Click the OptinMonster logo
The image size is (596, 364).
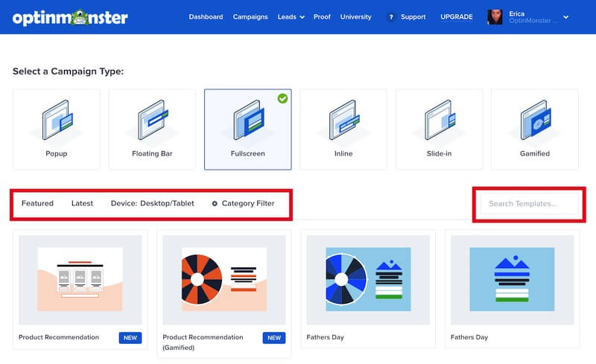(x=70, y=17)
